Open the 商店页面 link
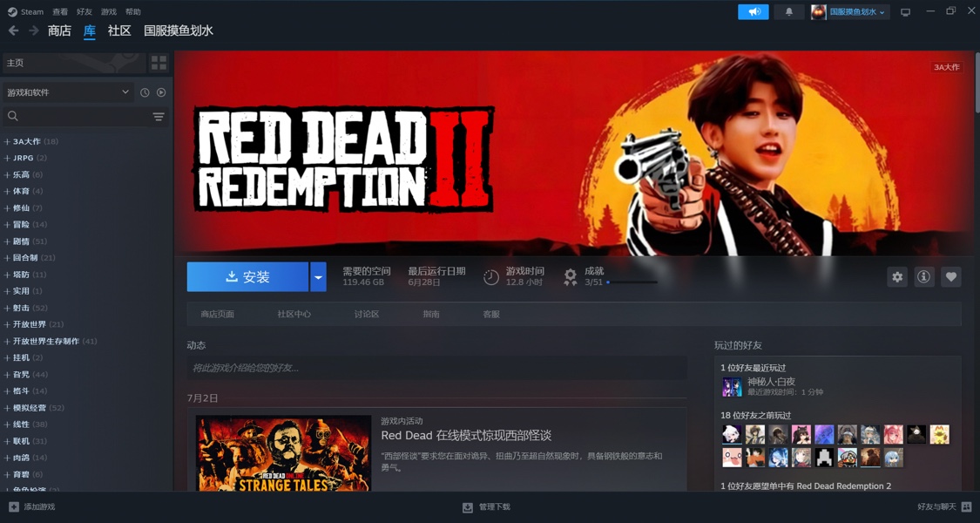This screenshot has width=980, height=523. pos(218,314)
